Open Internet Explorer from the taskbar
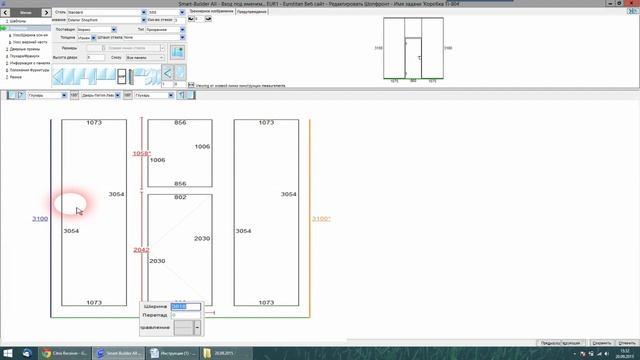 coord(27,353)
